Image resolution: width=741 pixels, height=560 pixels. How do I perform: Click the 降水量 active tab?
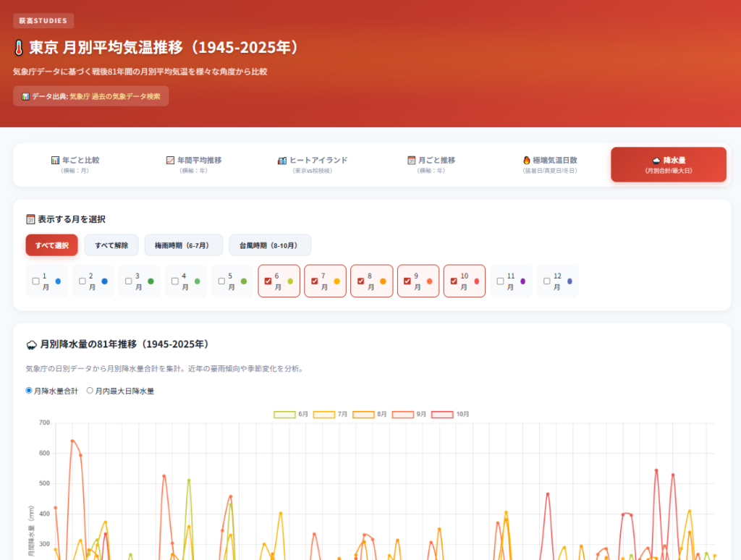tap(668, 164)
